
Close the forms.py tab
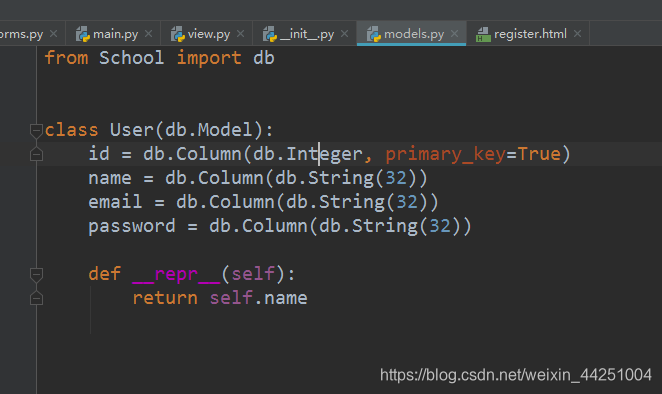click(53, 33)
